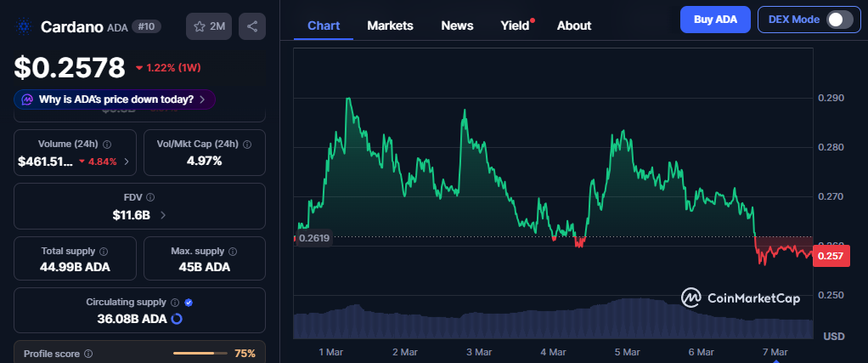Image resolution: width=868 pixels, height=363 pixels.
Task: Click the Profile score info icon
Action: [x=88, y=354]
